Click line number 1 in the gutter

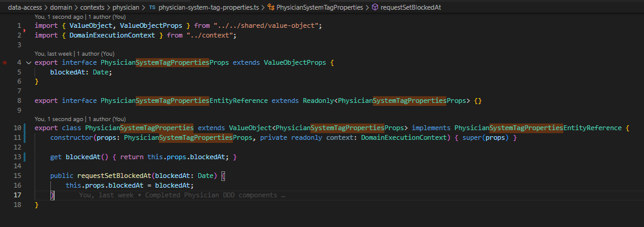19,26
